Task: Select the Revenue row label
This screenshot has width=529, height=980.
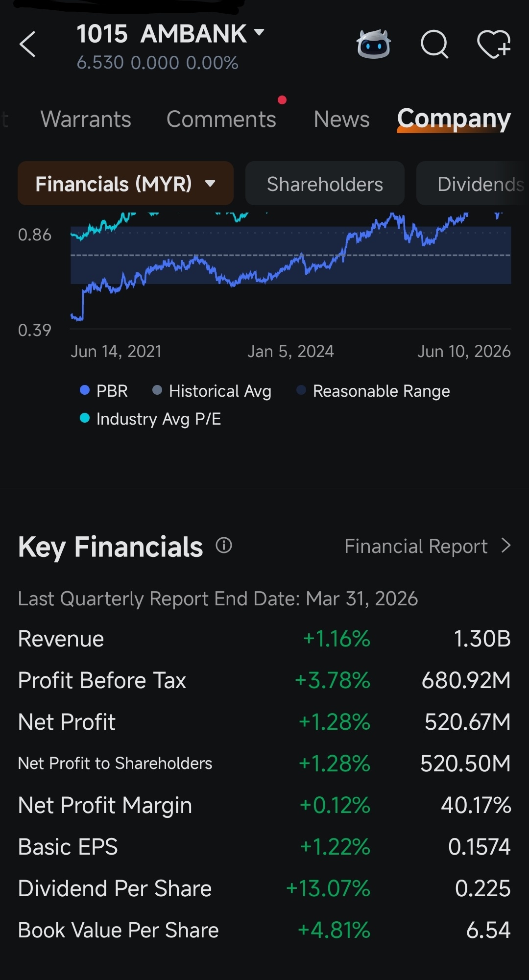Action: pyautogui.click(x=61, y=639)
